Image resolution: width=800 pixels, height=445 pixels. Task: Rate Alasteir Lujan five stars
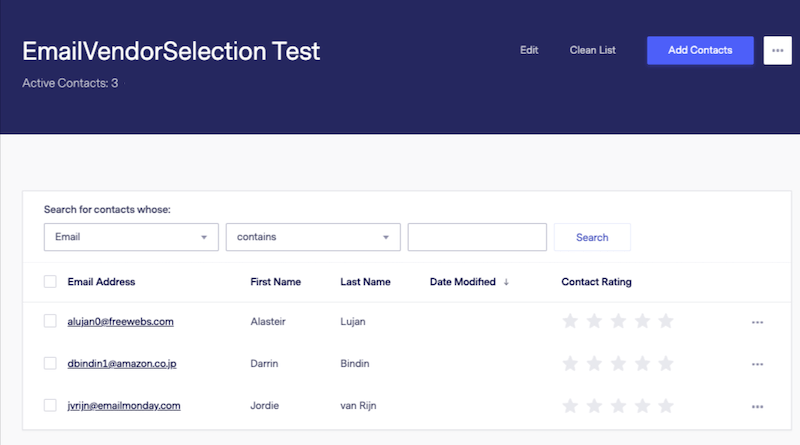pos(666,321)
